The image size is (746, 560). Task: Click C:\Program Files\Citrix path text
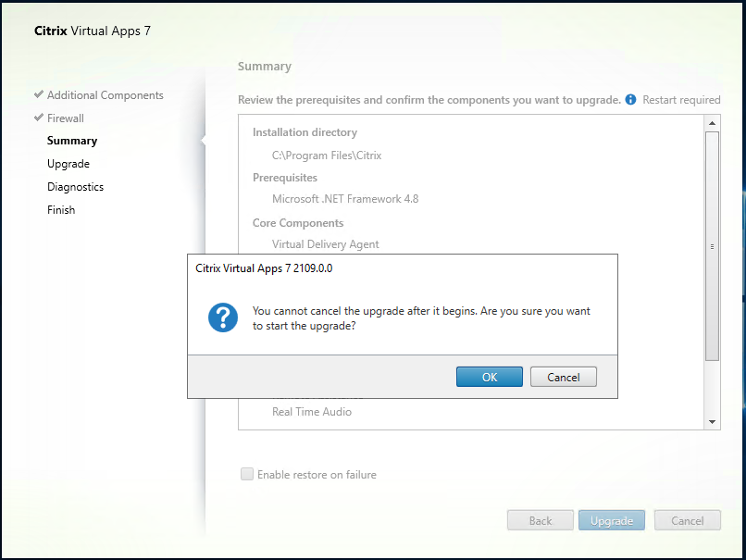pyautogui.click(x=327, y=156)
